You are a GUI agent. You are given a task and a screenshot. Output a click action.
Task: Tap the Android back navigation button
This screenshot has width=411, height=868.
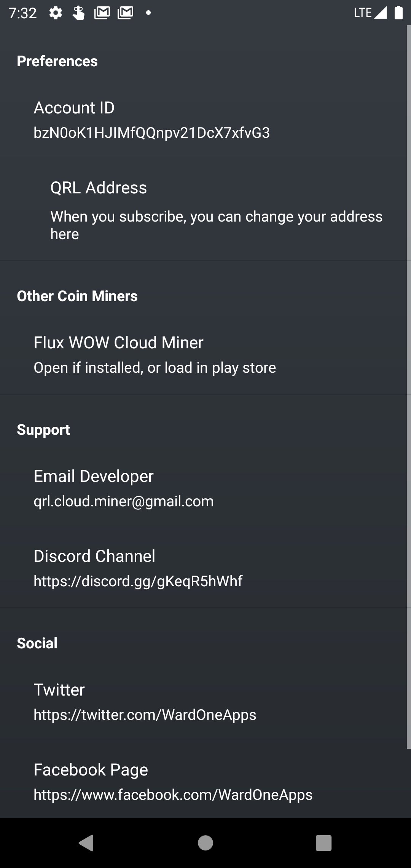pyautogui.click(x=86, y=843)
